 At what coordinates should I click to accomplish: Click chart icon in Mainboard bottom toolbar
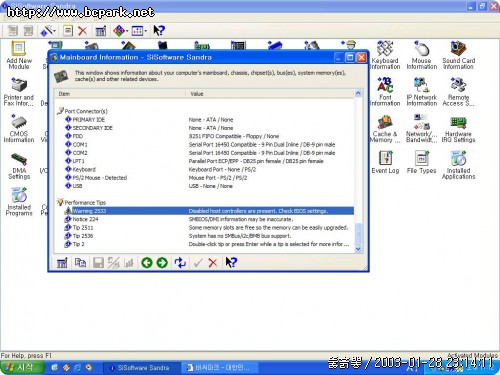[x=129, y=263]
